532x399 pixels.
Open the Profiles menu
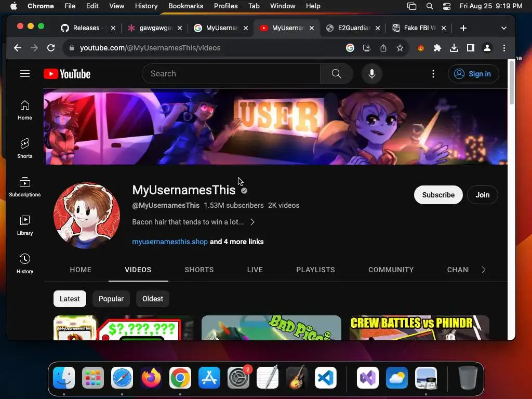tap(225, 6)
